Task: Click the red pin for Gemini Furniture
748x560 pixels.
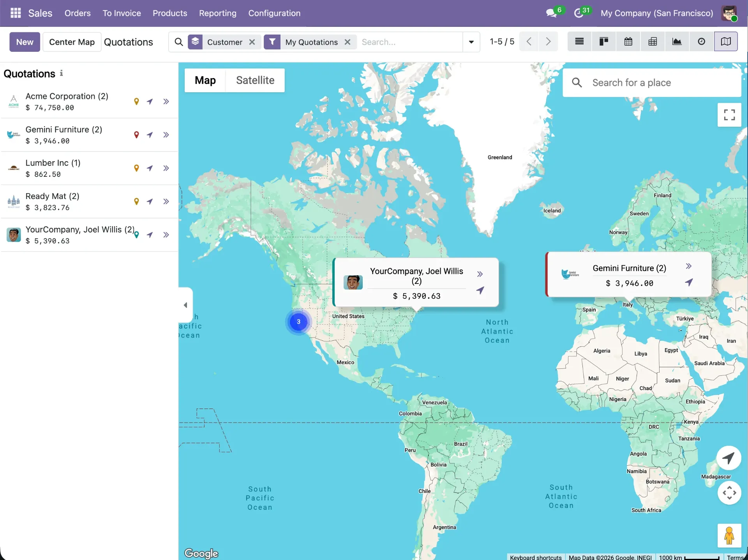Action: tap(136, 135)
